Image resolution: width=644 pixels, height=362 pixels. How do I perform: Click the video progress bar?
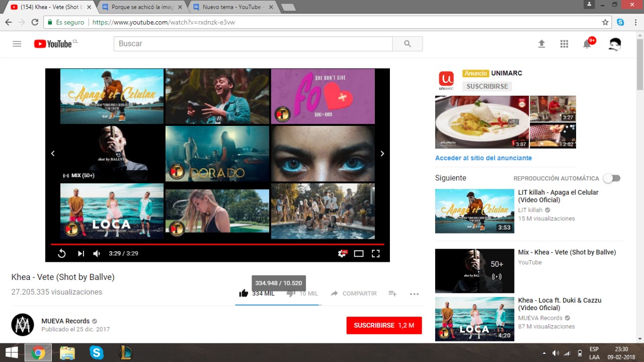(x=217, y=244)
